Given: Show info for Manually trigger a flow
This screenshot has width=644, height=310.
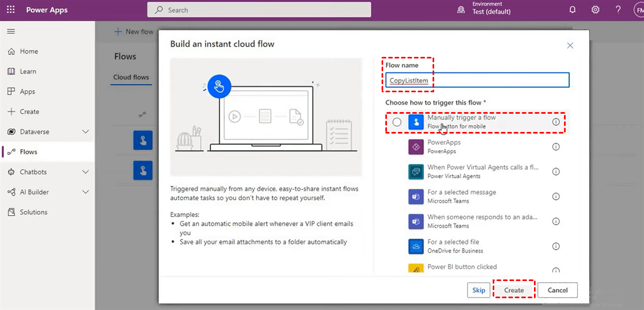Looking at the screenshot, I should pos(556,122).
